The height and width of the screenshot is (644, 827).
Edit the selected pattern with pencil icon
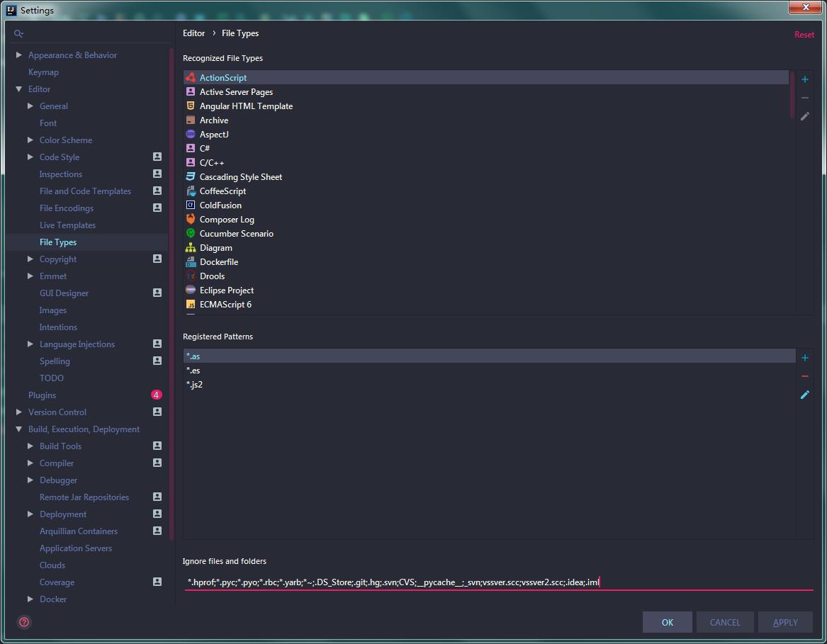804,395
